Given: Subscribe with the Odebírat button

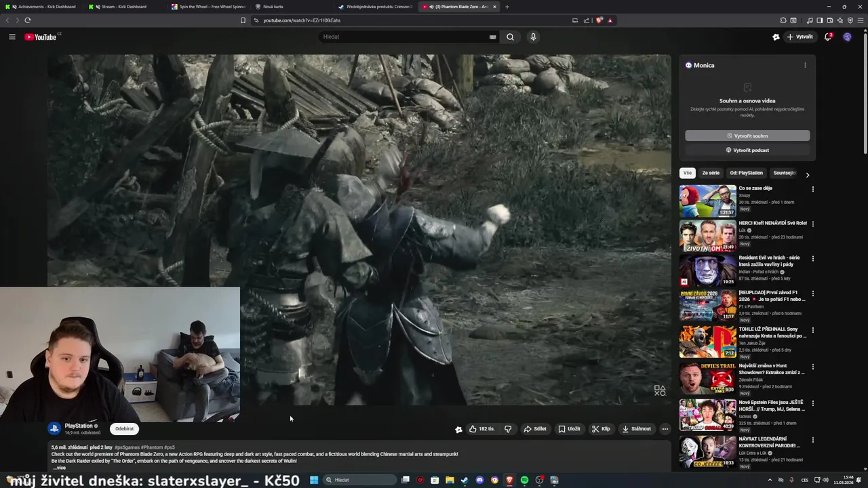Looking at the screenshot, I should 124,429.
